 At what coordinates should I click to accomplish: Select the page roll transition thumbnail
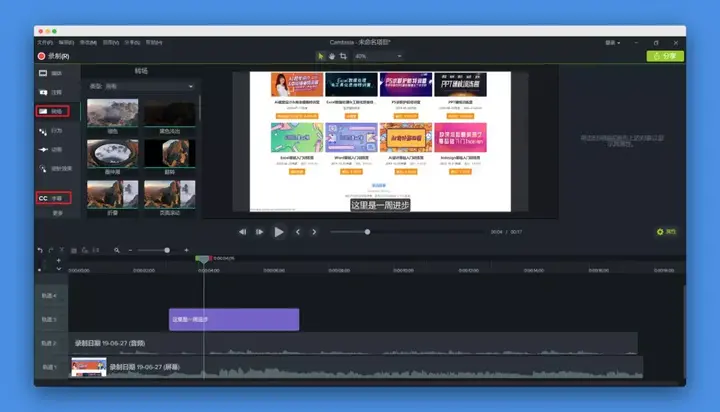(x=169, y=194)
